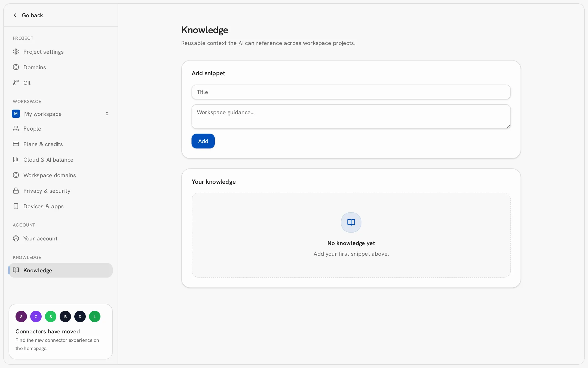
Task: Click the Domains globe icon
Action: point(16,67)
